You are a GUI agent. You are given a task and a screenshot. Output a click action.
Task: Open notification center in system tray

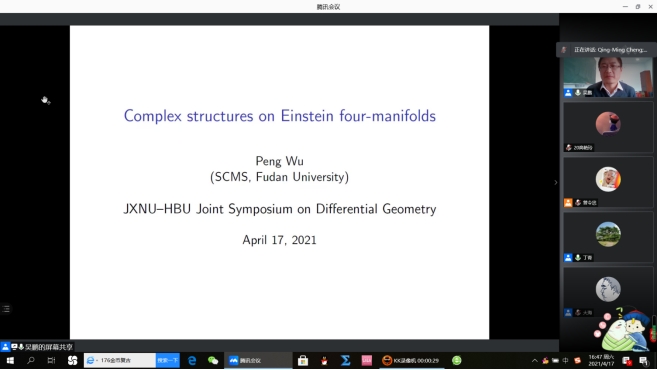point(644,360)
